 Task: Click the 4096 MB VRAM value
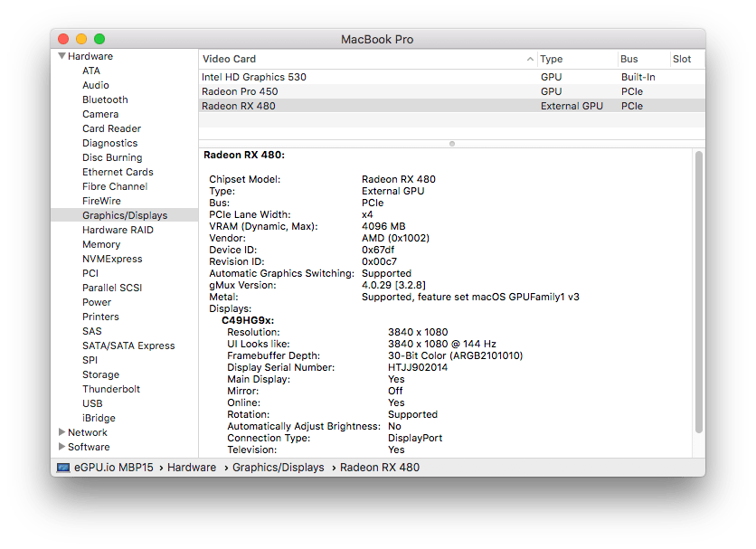click(383, 226)
